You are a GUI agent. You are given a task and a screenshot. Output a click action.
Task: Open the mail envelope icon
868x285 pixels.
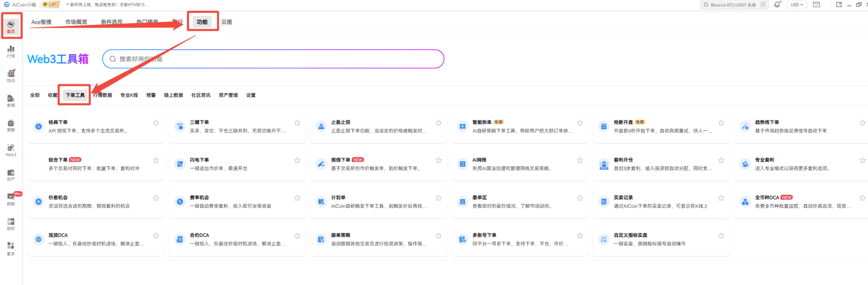pyautogui.click(x=816, y=5)
